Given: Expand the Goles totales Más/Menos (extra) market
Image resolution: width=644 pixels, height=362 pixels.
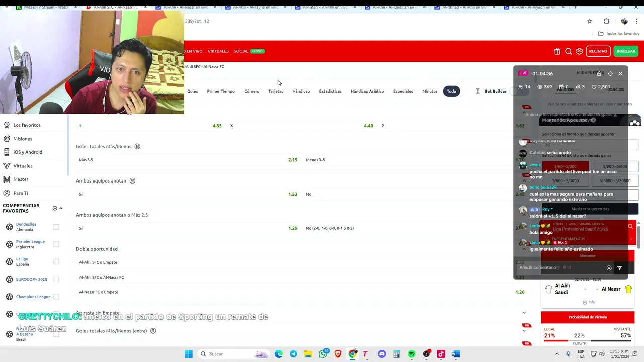Looking at the screenshot, I should tap(524, 331).
